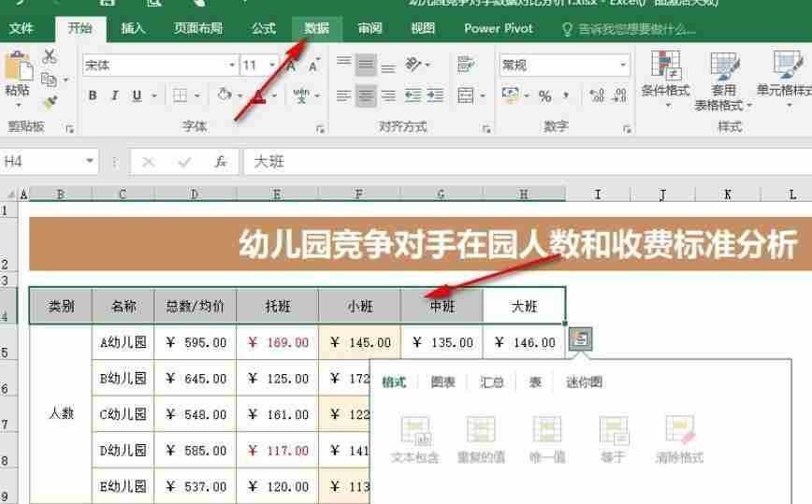The height and width of the screenshot is (504, 812).
Task: Click the formula bar showing 大班
Action: [x=528, y=162]
